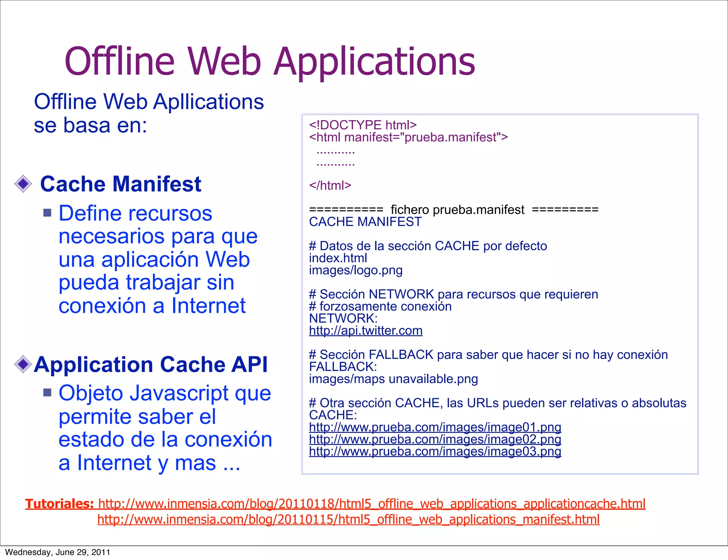Click the 'index.html' entry
The image size is (728, 560).
tap(338, 258)
